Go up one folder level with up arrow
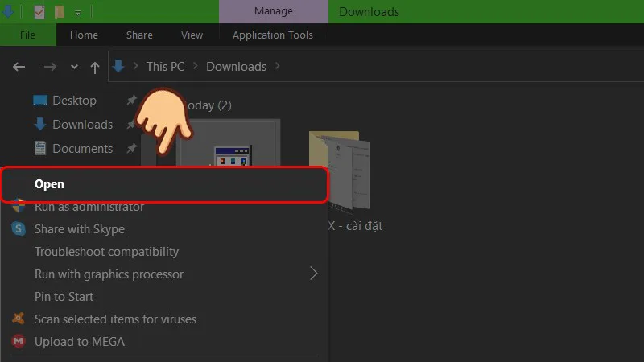644x362 pixels. (95, 67)
